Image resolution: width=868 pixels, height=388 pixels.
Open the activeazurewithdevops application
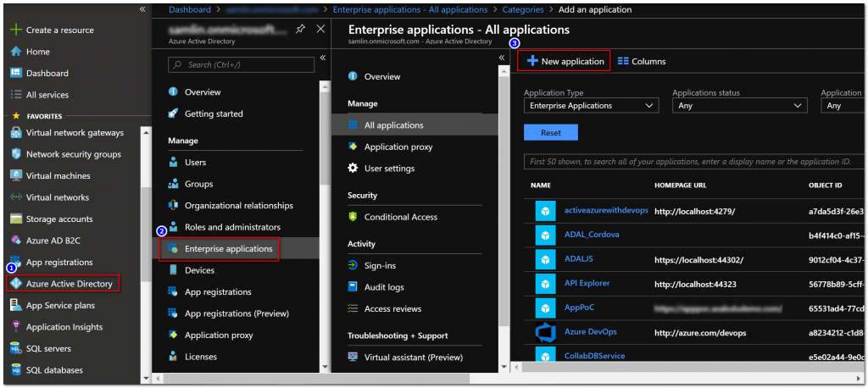tap(606, 210)
